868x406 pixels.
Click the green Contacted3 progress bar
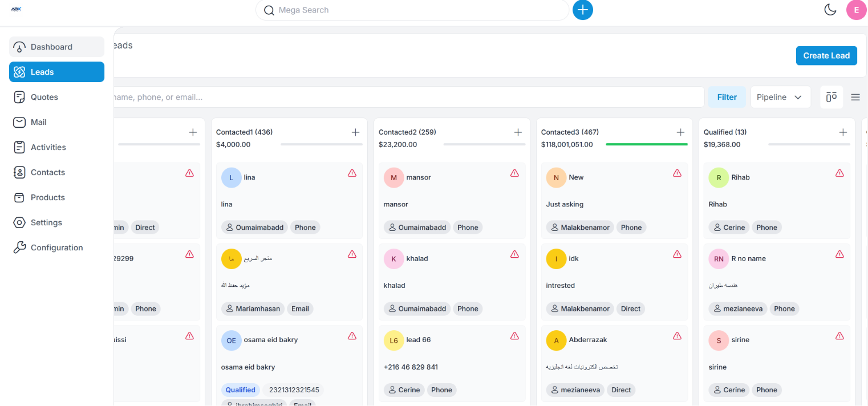point(647,144)
